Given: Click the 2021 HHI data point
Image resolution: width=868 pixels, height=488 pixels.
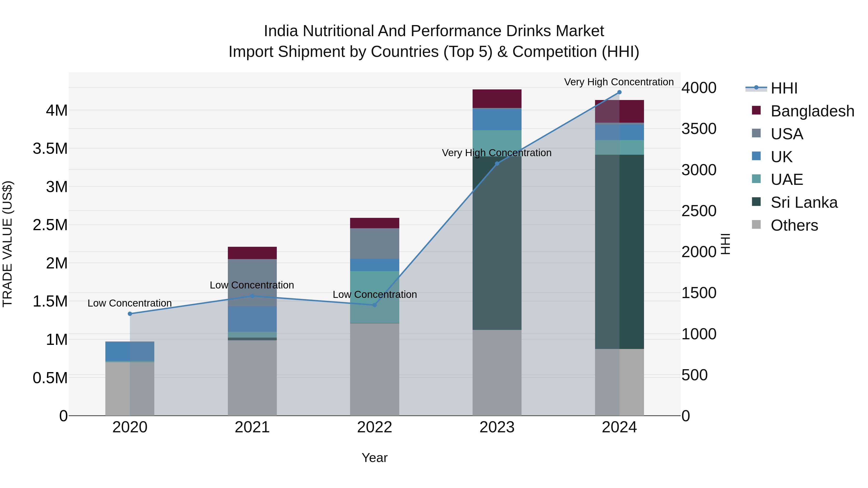Looking at the screenshot, I should tap(252, 296).
